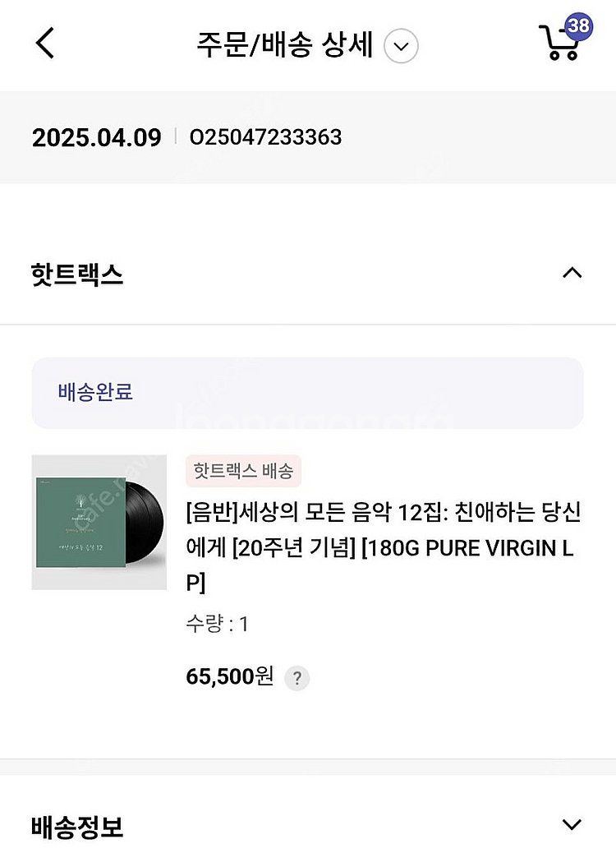616x853 pixels.
Task: Select the order number O25047233363
Action: [265, 137]
